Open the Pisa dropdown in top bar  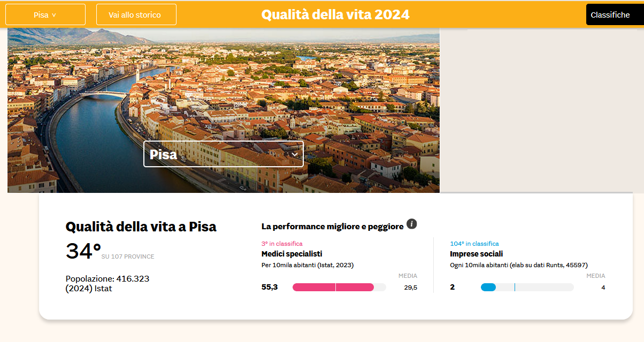click(45, 15)
